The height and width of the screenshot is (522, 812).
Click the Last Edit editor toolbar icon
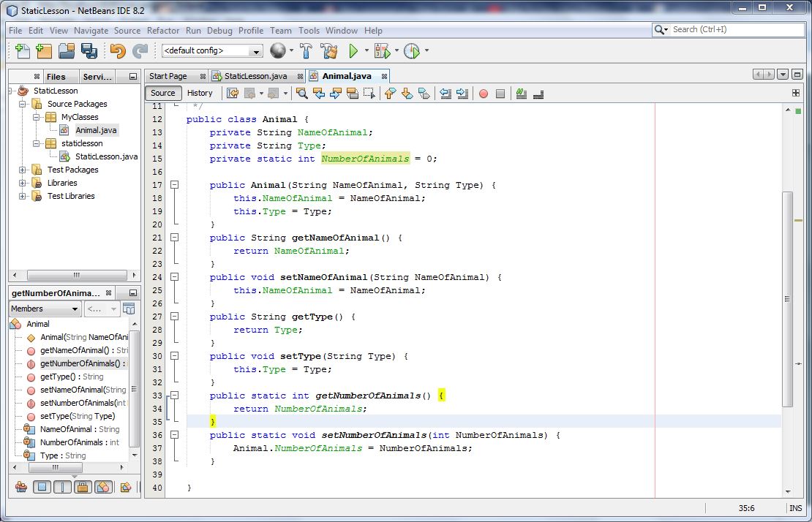coord(233,93)
